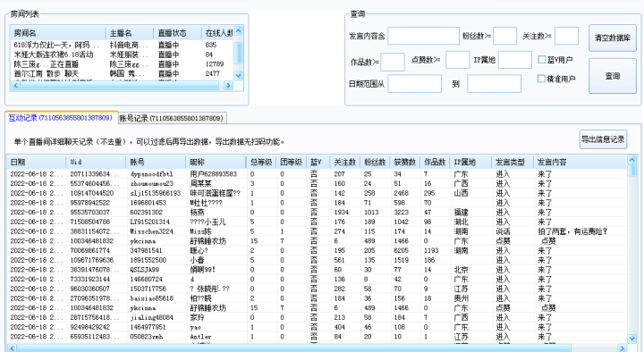Click the 点赞数>= input box
The height and width of the screenshot is (352, 644).
point(458,60)
